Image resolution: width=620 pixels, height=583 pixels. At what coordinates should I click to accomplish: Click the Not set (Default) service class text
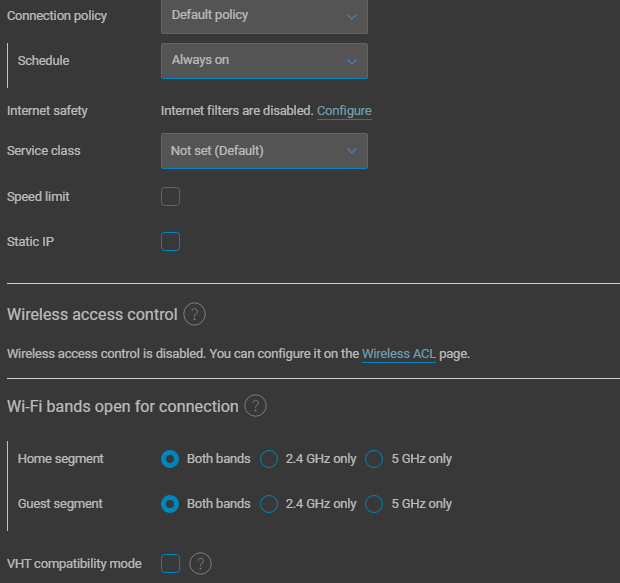[217, 151]
